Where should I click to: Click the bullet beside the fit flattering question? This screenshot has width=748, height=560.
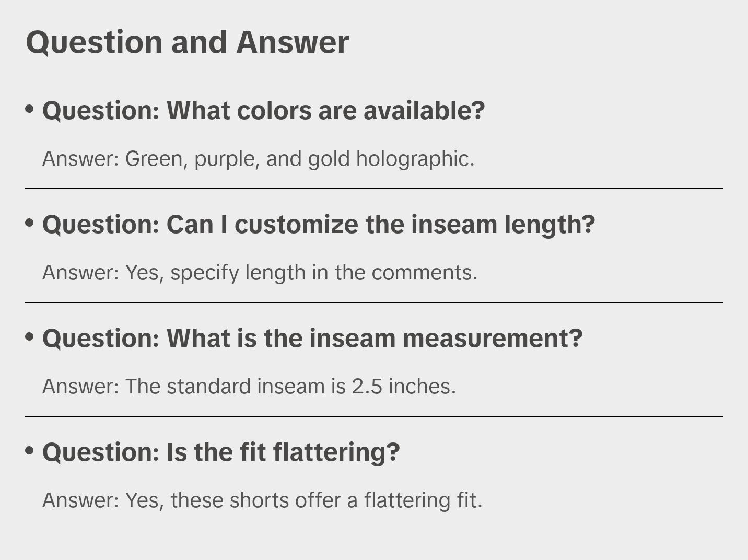point(30,450)
